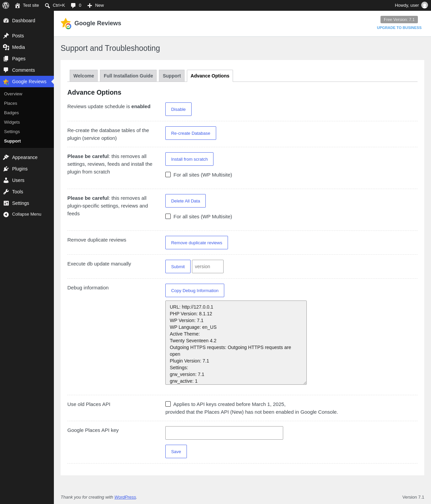Click the user avatar icon
This screenshot has height=504, width=431.
click(425, 5)
